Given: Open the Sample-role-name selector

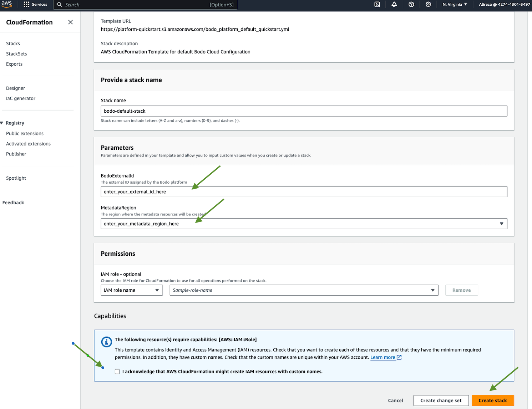Looking at the screenshot, I should [x=304, y=290].
